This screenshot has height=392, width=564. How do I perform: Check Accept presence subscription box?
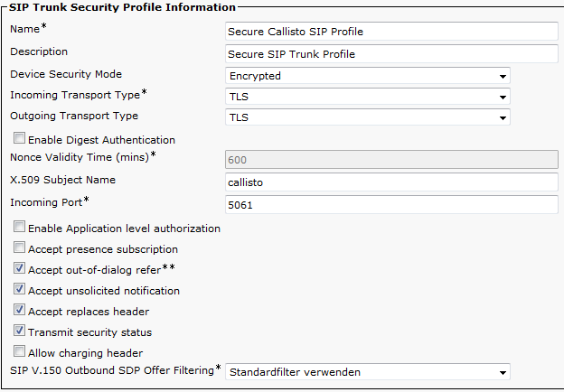tap(19, 247)
